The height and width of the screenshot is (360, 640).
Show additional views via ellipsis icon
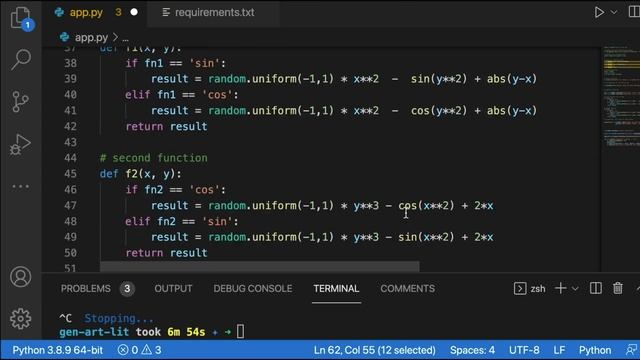[20, 187]
